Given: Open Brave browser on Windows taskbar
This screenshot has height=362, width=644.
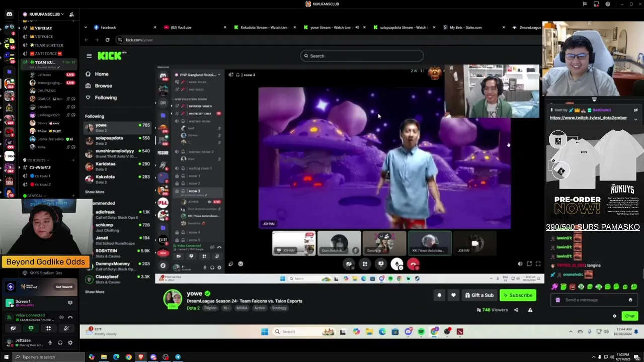Looking at the screenshot, I should (141, 357).
